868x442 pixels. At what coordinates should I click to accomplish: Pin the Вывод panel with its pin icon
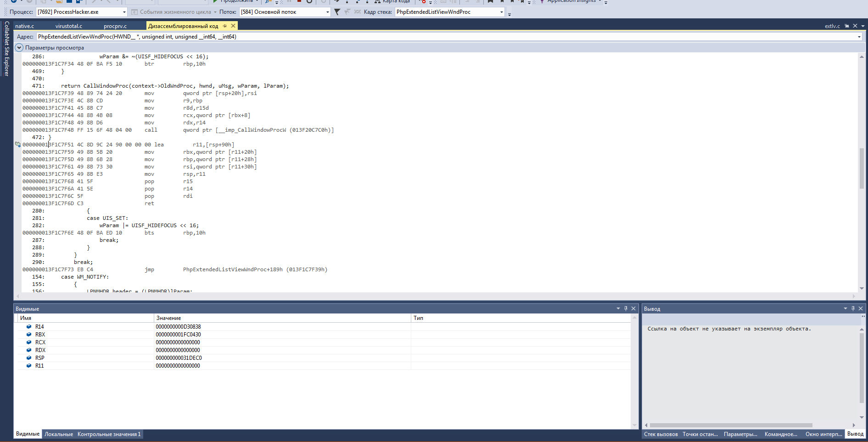point(853,308)
